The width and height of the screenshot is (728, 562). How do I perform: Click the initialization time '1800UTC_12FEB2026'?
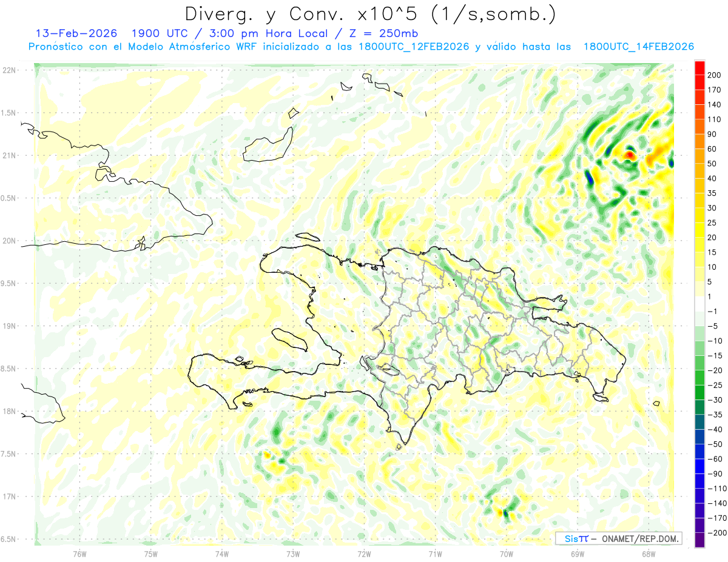[414, 47]
